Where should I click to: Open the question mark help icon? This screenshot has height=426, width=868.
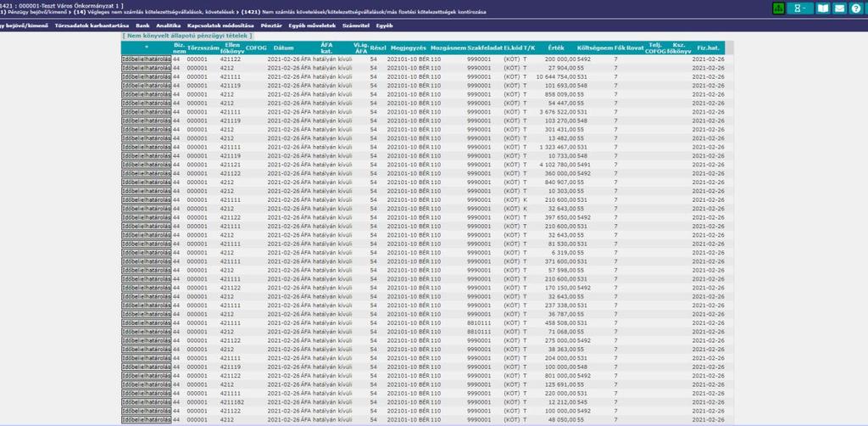857,8
